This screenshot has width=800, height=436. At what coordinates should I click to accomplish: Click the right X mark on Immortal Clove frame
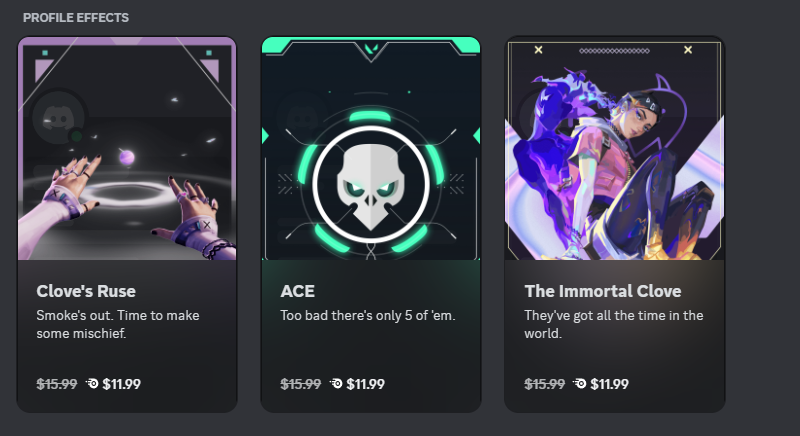(688, 49)
